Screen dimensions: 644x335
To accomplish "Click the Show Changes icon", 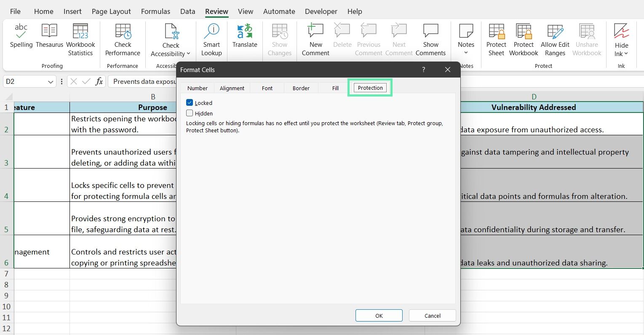I will (x=280, y=31).
